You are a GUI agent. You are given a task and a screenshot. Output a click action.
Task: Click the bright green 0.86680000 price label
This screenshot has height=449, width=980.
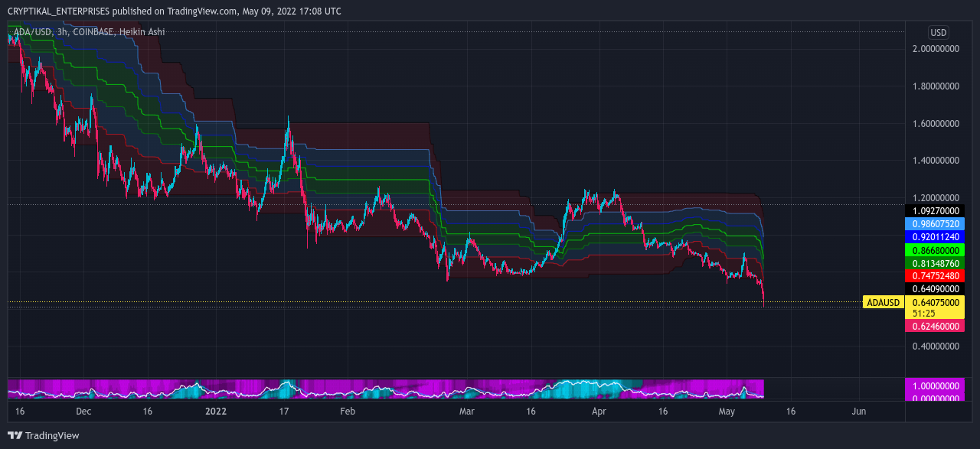936,250
